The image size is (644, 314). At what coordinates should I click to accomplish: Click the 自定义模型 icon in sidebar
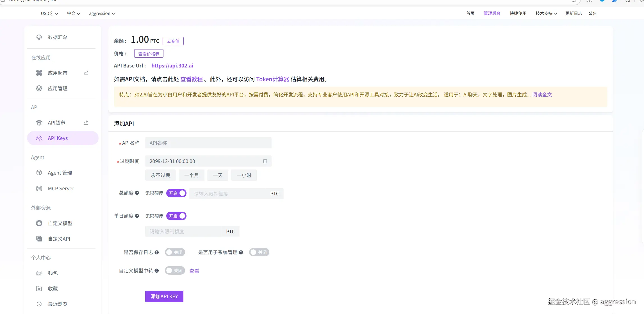click(x=39, y=223)
